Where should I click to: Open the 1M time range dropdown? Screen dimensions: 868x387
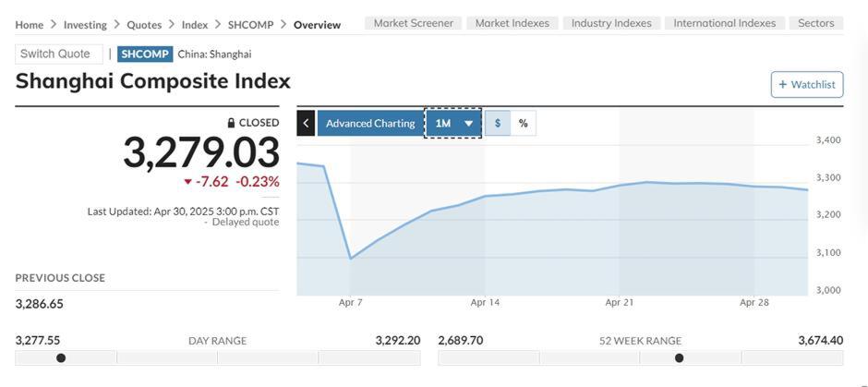pyautogui.click(x=453, y=123)
